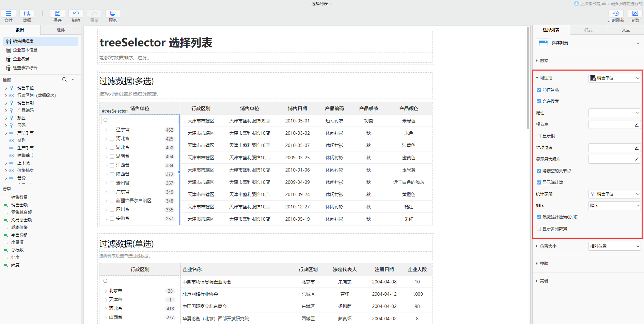Switch to the 组件 tab
This screenshot has width=644, height=324.
61,30
